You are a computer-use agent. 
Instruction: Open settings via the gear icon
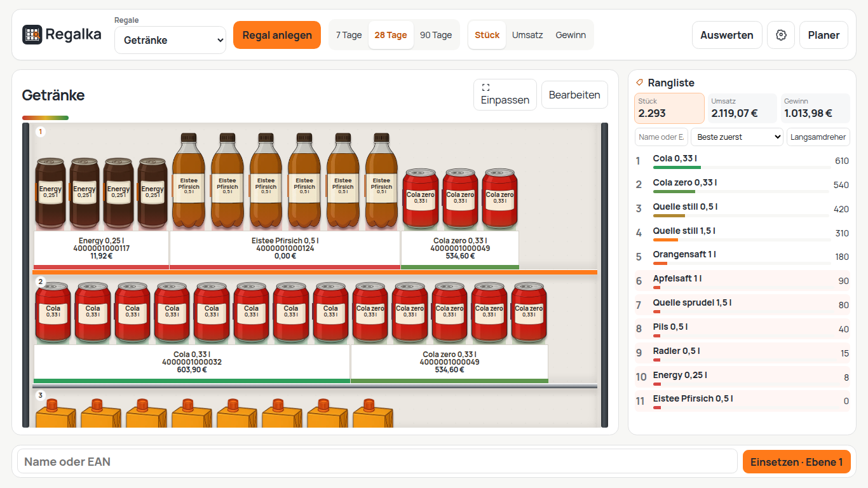tap(781, 35)
